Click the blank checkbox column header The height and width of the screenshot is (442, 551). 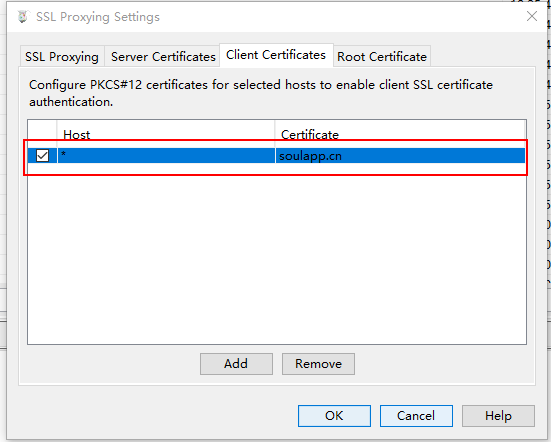pos(43,134)
